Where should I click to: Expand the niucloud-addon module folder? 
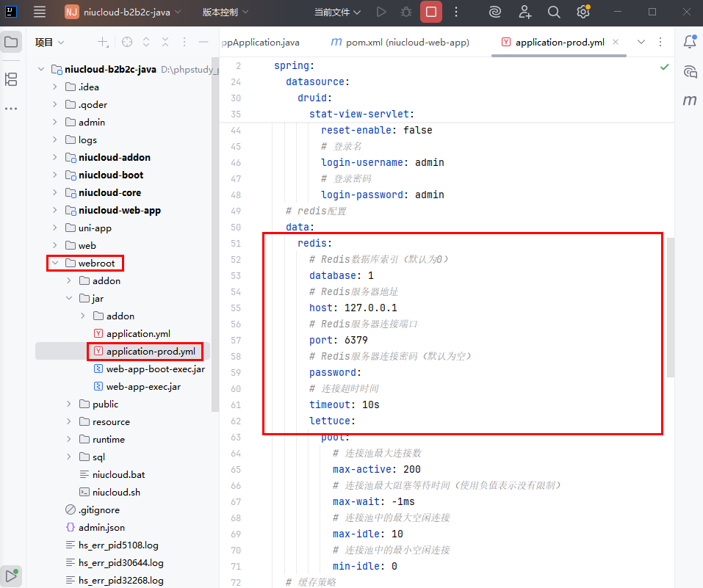(55, 157)
